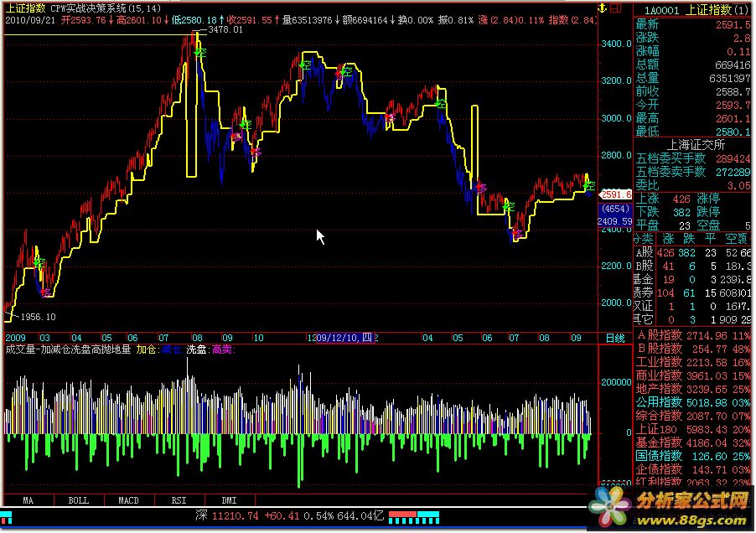
Task: Click the red-cyan market breadth bar in status bar
Action: [x=414, y=518]
